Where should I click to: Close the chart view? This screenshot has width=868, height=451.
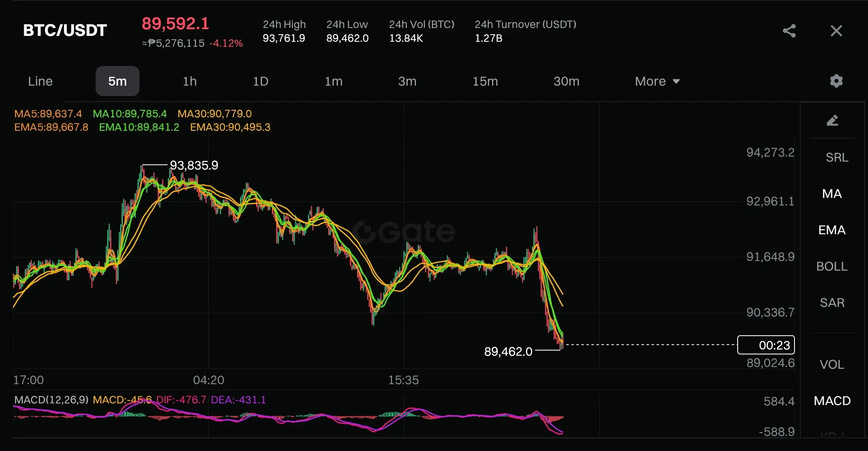point(836,31)
